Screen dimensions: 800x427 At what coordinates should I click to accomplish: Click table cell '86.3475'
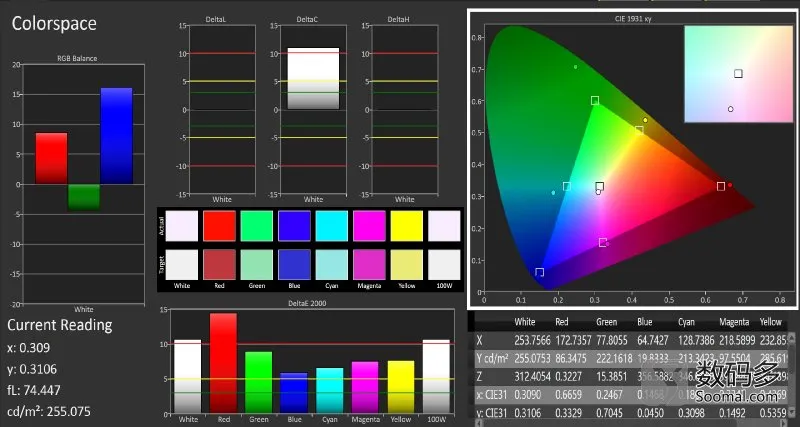coord(570,359)
